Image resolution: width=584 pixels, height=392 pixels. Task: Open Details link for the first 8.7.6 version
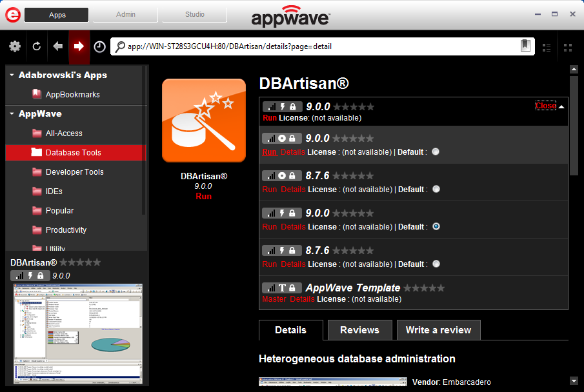293,190
